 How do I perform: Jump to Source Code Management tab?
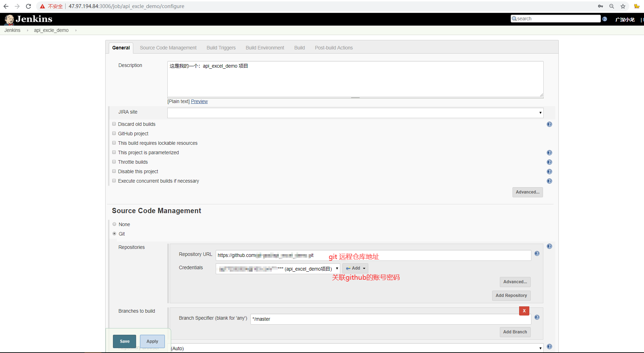168,48
